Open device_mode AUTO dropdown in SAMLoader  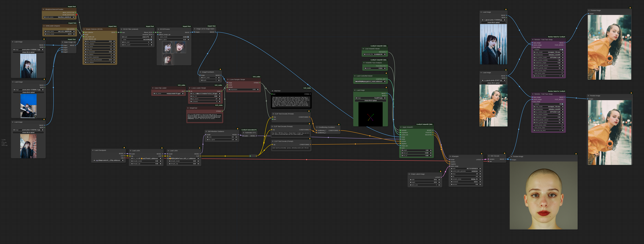pos(60,34)
